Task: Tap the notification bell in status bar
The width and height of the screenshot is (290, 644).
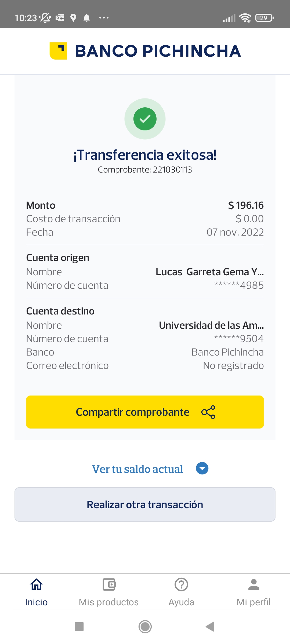Action: tap(87, 18)
